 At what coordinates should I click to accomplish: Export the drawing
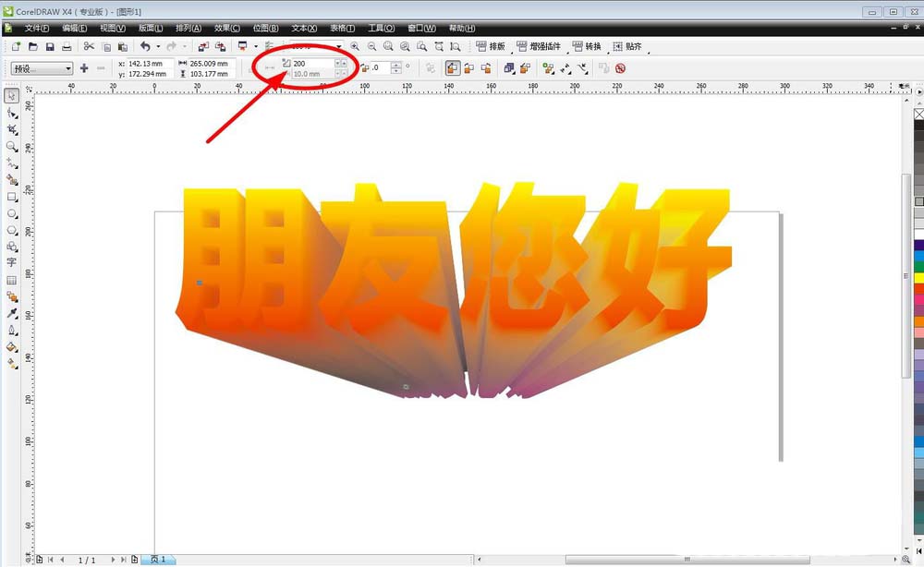click(x=220, y=46)
